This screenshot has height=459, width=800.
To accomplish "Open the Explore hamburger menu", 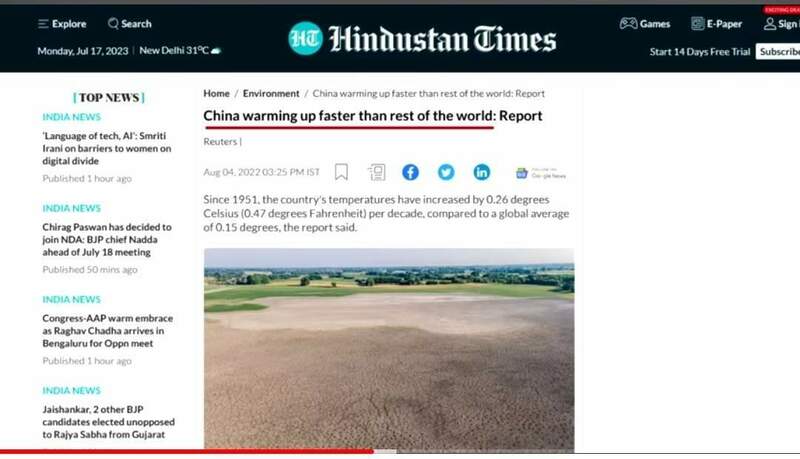I will click(43, 24).
